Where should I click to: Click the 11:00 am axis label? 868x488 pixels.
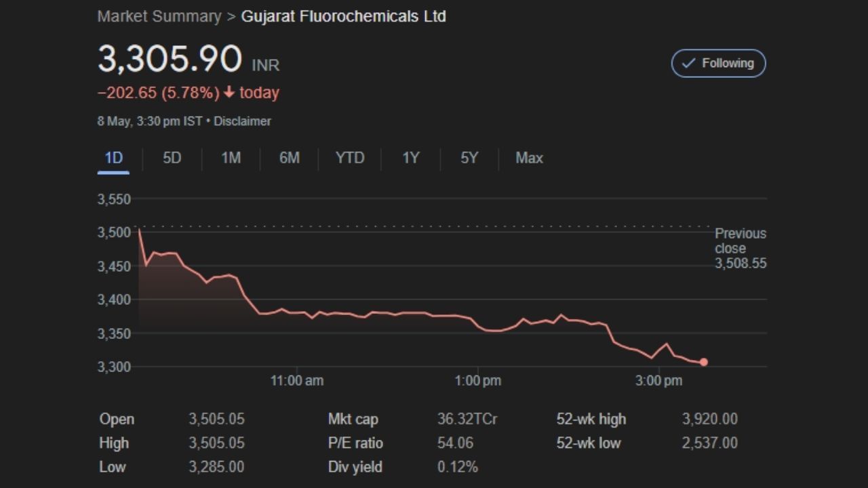coord(297,381)
